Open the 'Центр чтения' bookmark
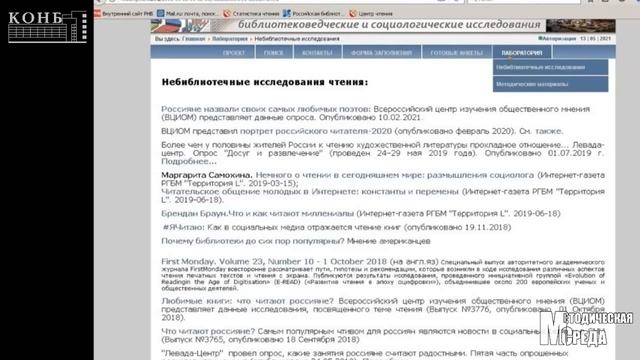Viewport: 640px width, 360px height. point(371,13)
